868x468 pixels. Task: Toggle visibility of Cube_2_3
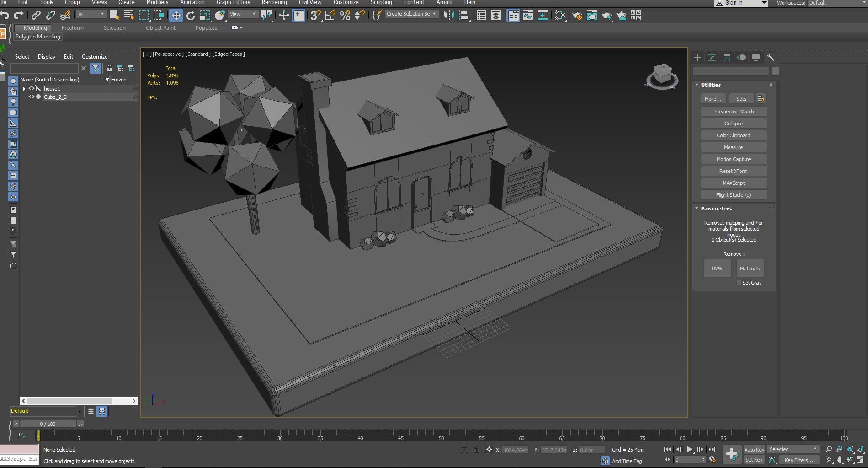(32, 97)
